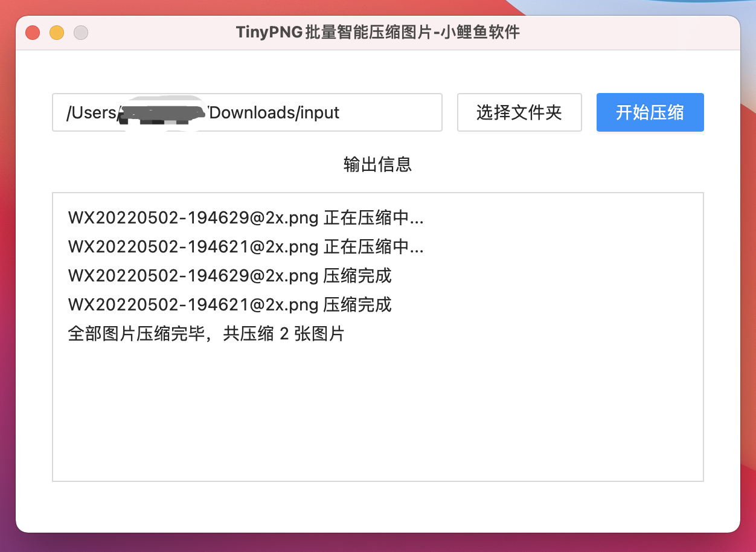756x552 pixels.
Task: Click the window title TinyPNG 批量智能压缩图片-小鲤鱼软件
Action: 378,32
